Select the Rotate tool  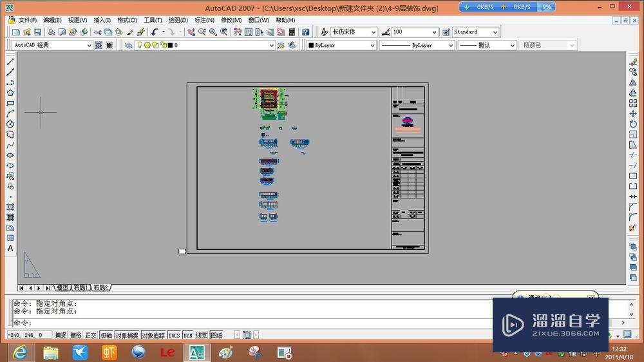(x=633, y=124)
